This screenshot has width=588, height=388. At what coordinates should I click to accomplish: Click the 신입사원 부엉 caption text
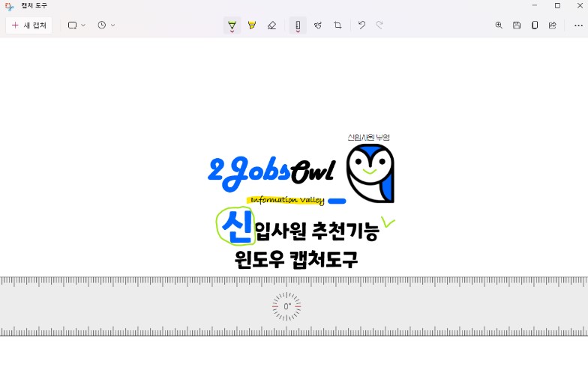pos(369,138)
